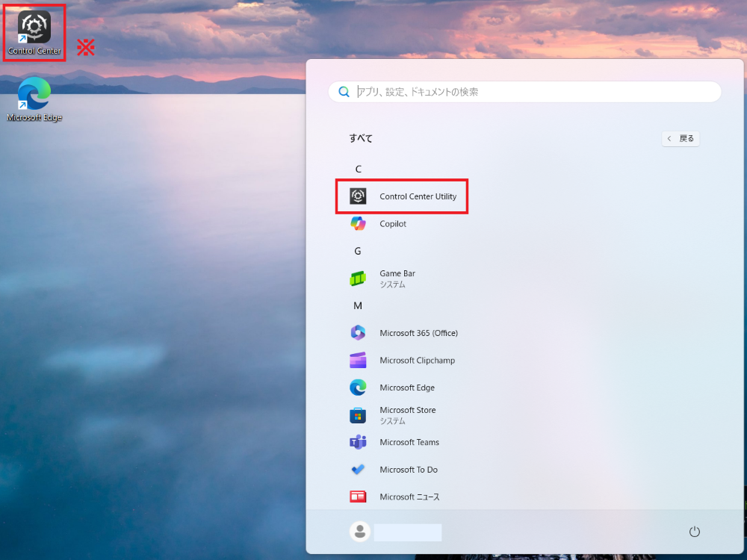Click the Microsoft To Do checkmark icon

click(358, 470)
